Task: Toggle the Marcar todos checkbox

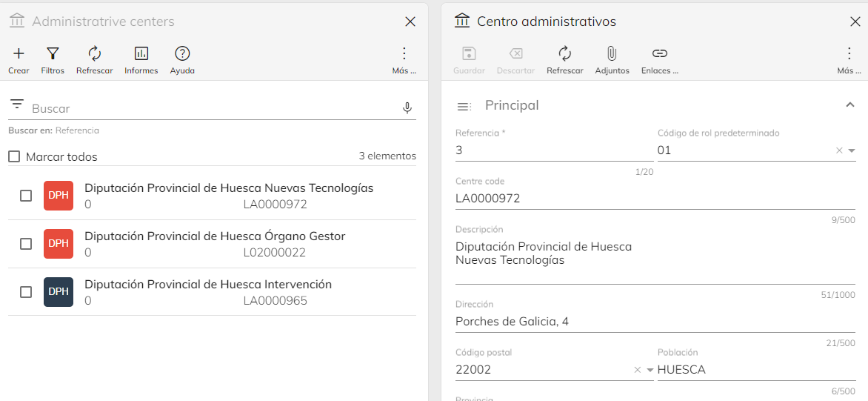Action: tap(14, 157)
